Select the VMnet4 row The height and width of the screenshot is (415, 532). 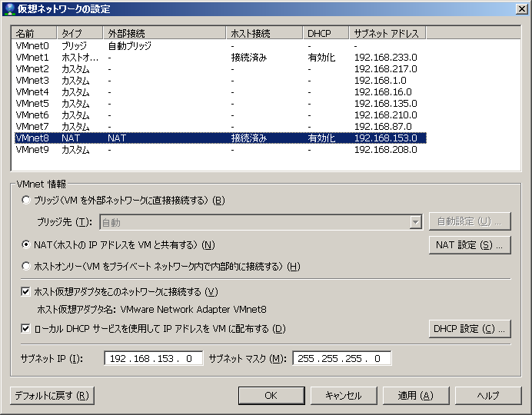pyautogui.click(x=220, y=92)
